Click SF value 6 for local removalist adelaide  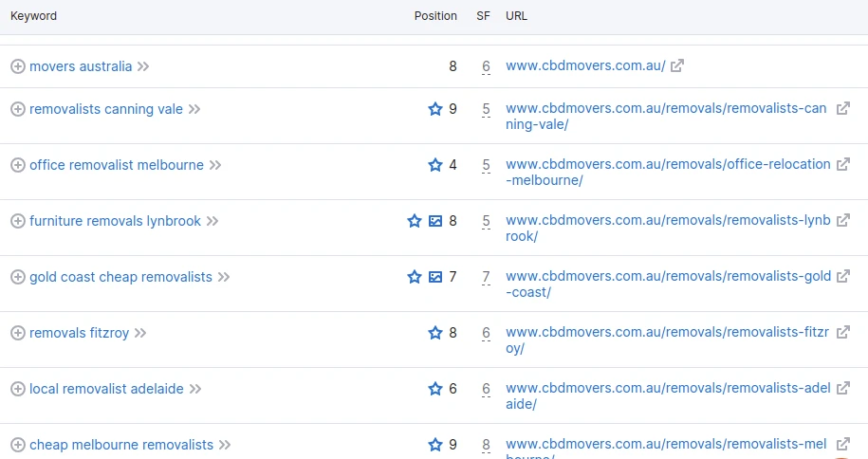tap(486, 389)
